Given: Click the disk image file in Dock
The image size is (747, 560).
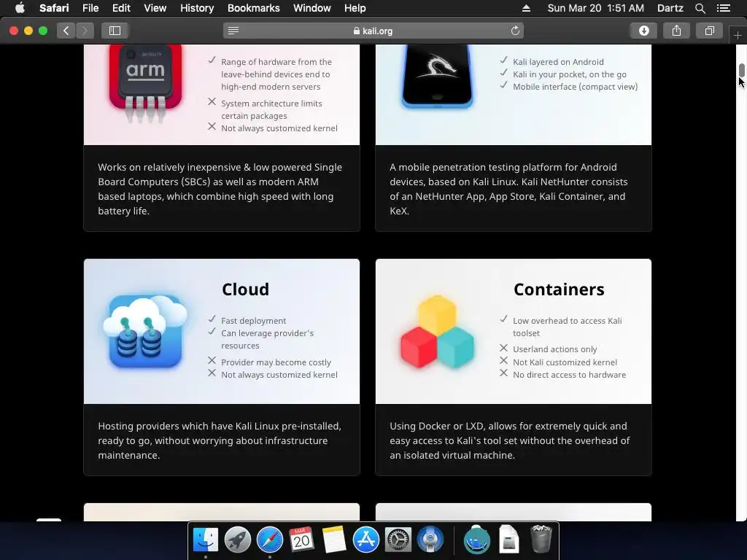Looking at the screenshot, I should pos(508,540).
